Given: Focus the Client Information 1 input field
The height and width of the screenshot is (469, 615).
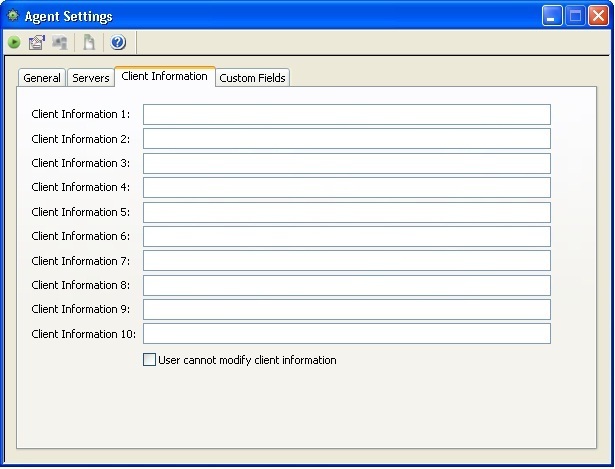Looking at the screenshot, I should [347, 115].
